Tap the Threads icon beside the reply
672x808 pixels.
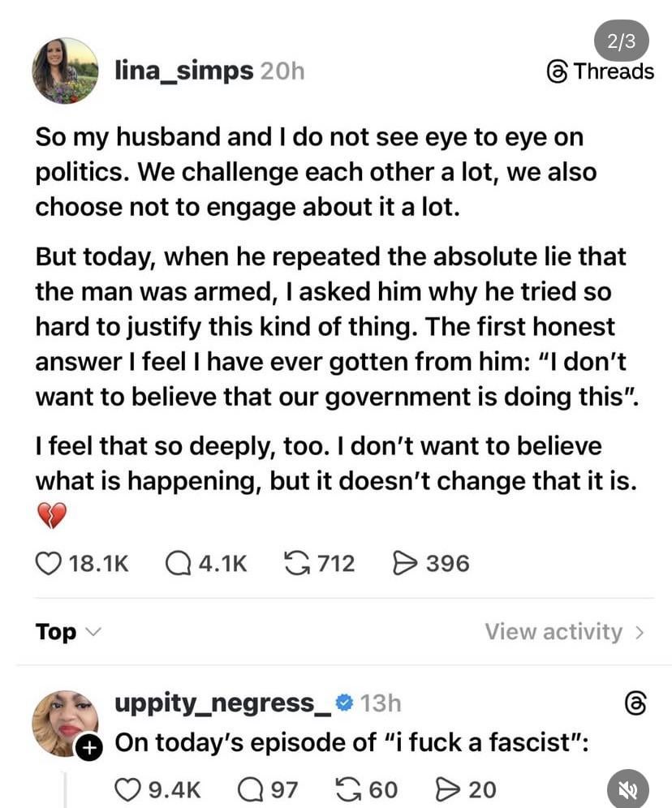pyautogui.click(x=636, y=703)
